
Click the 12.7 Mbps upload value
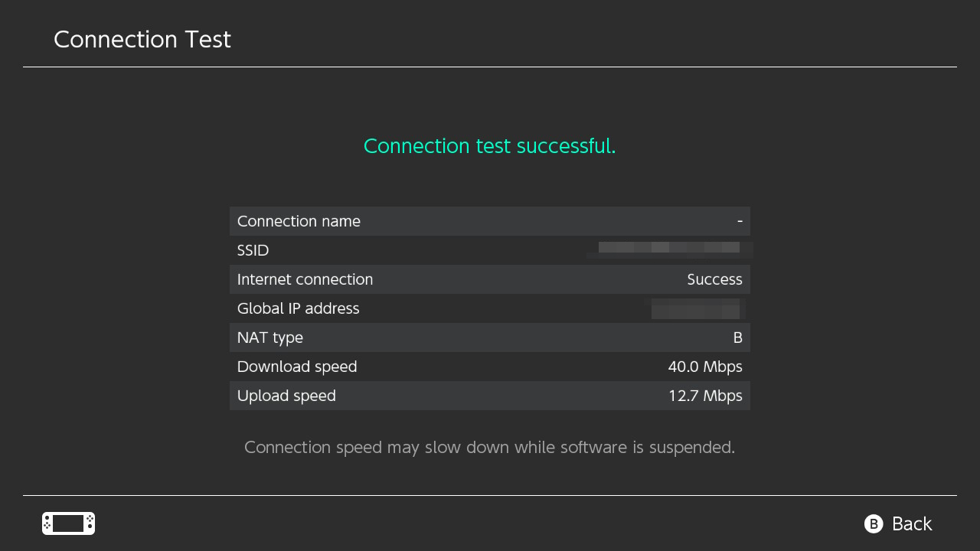pyautogui.click(x=704, y=396)
